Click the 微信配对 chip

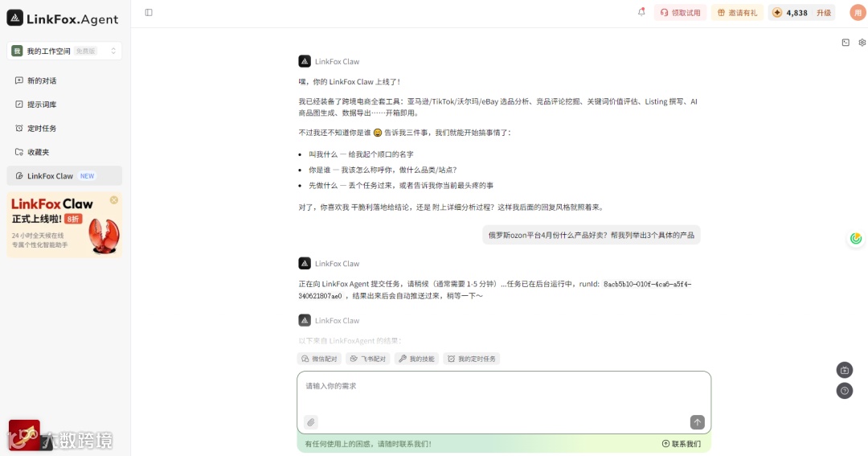tap(319, 359)
